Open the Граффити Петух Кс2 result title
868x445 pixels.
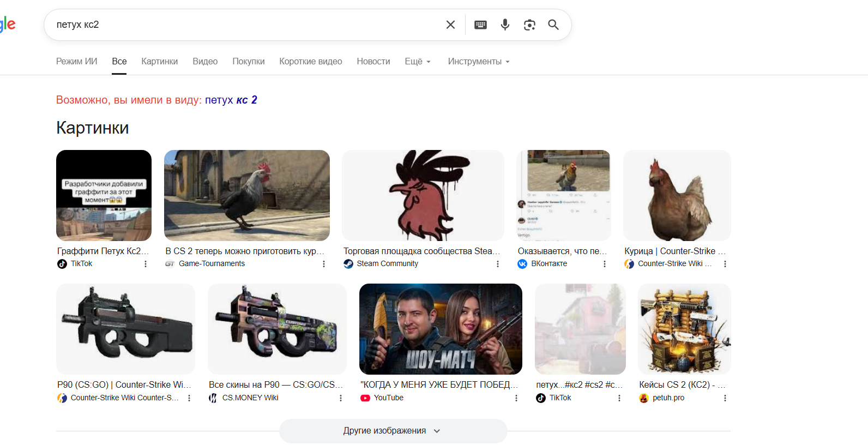(x=103, y=251)
